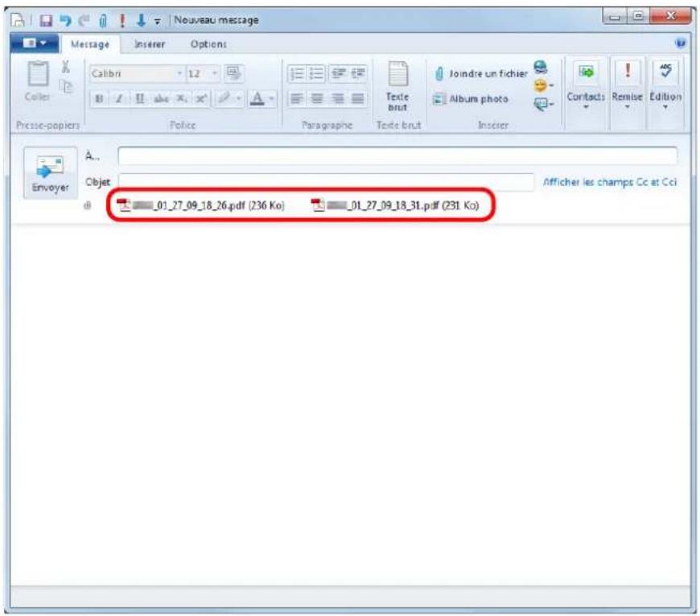Click Joindre un fichier

click(x=481, y=74)
